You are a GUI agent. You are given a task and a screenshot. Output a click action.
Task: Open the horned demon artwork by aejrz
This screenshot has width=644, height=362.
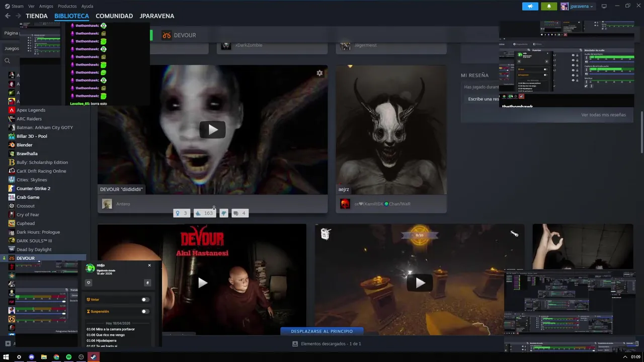(x=391, y=130)
